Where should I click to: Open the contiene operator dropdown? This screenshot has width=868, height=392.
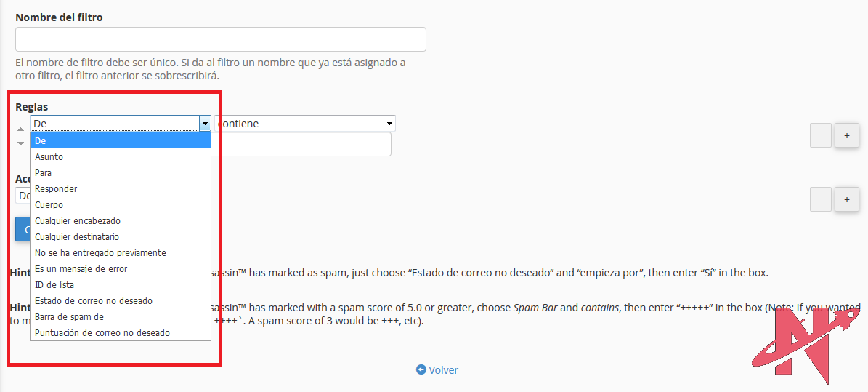pos(305,124)
